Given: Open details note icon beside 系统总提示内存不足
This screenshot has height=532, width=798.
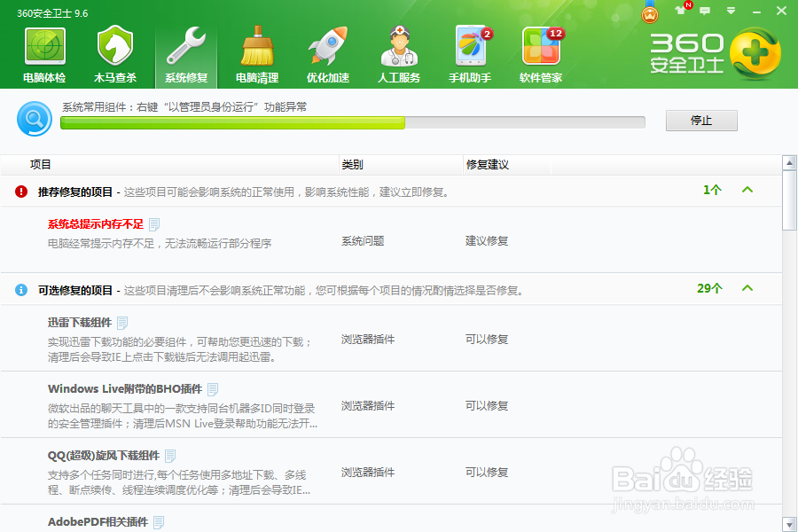Looking at the screenshot, I should pyautogui.click(x=154, y=224).
